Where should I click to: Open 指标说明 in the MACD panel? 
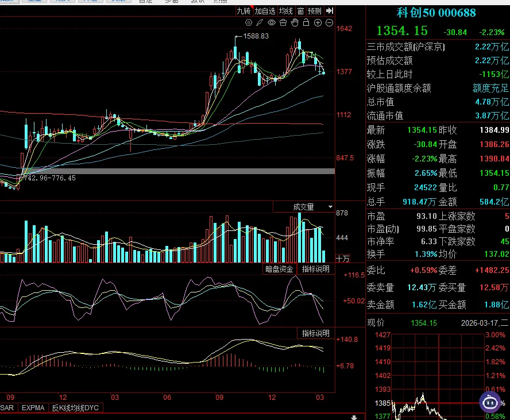(315, 333)
